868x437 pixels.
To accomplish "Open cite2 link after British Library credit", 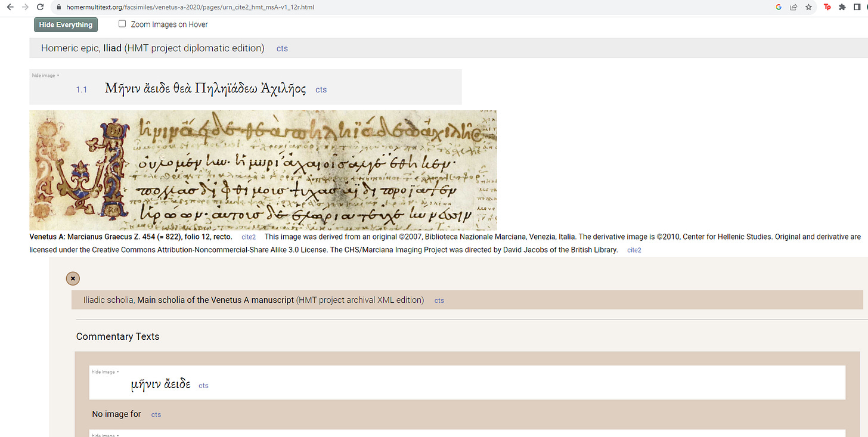I will coord(634,250).
